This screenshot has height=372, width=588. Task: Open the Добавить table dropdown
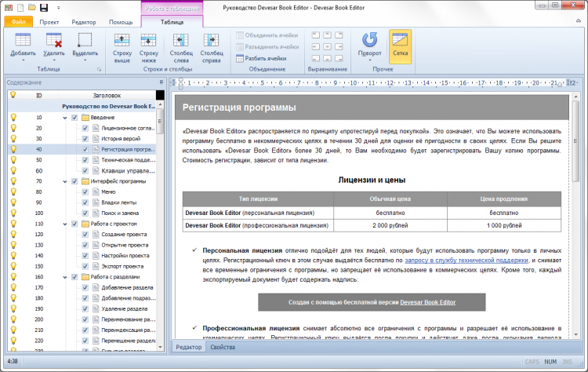(x=23, y=53)
